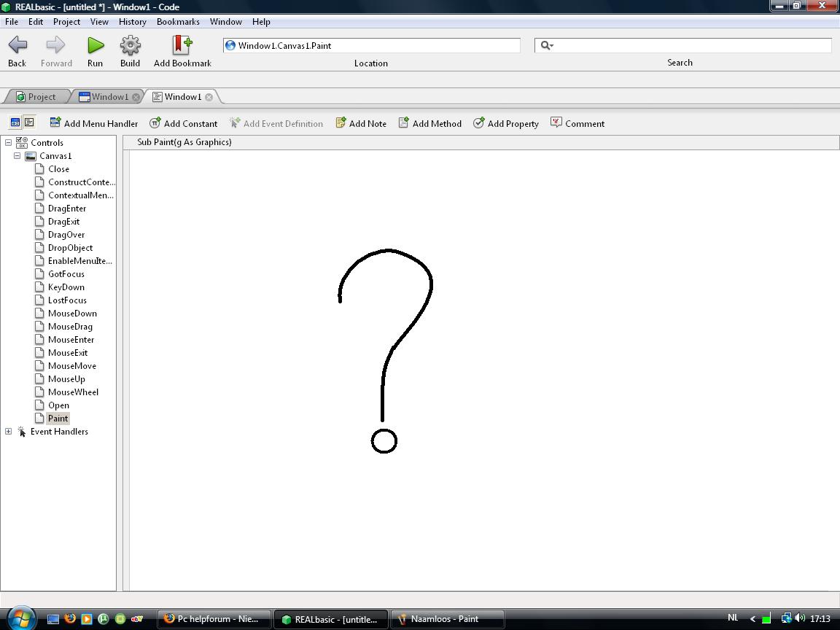This screenshot has width=840, height=630.
Task: Click the Back navigation button
Action: 16,45
